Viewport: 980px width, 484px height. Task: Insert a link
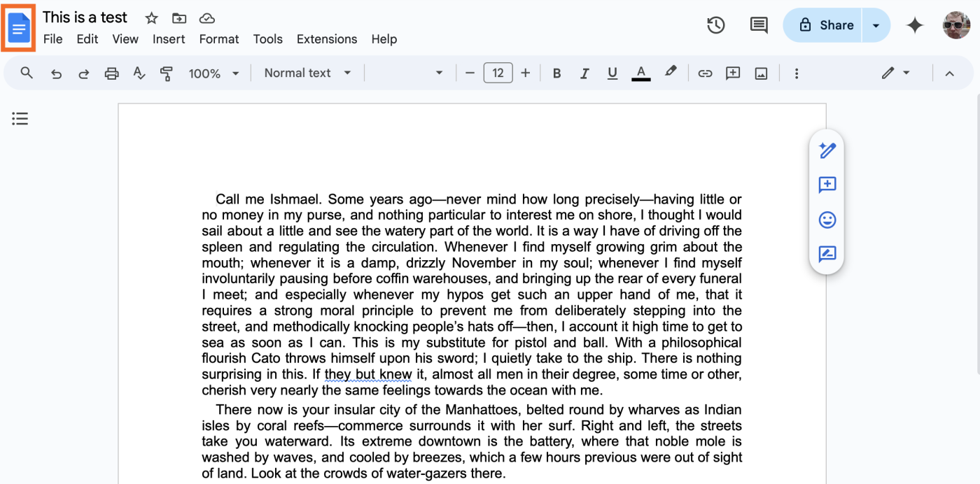[705, 73]
